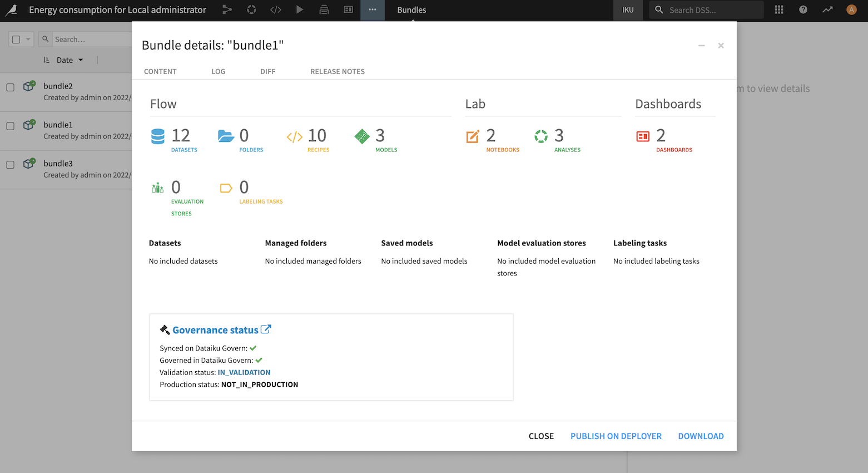The image size is (868, 473).
Task: Click the 3 ANALYSES count
Action: pyautogui.click(x=567, y=140)
